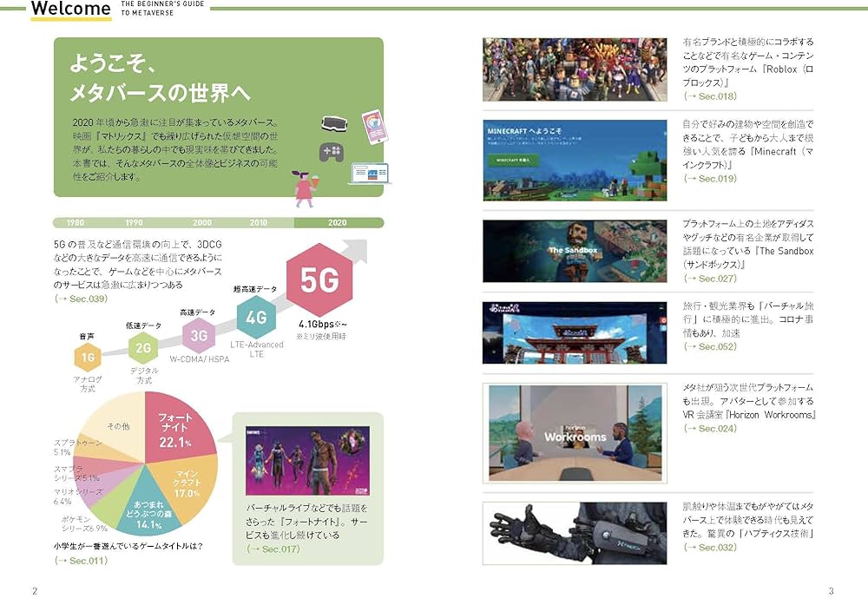The height and width of the screenshot is (598, 868).
Task: Click the ようこそ、メタバースの世界へ heading
Action: [x=160, y=78]
